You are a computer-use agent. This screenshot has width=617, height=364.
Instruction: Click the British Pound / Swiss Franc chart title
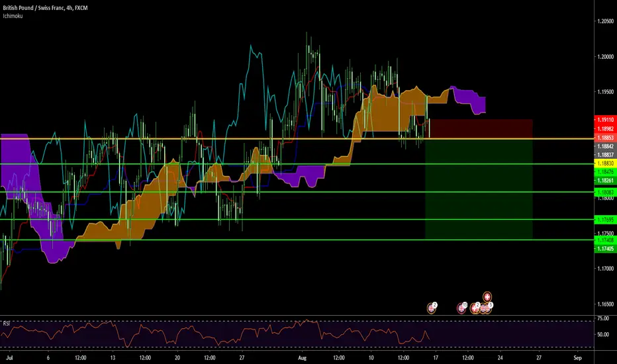[45, 8]
